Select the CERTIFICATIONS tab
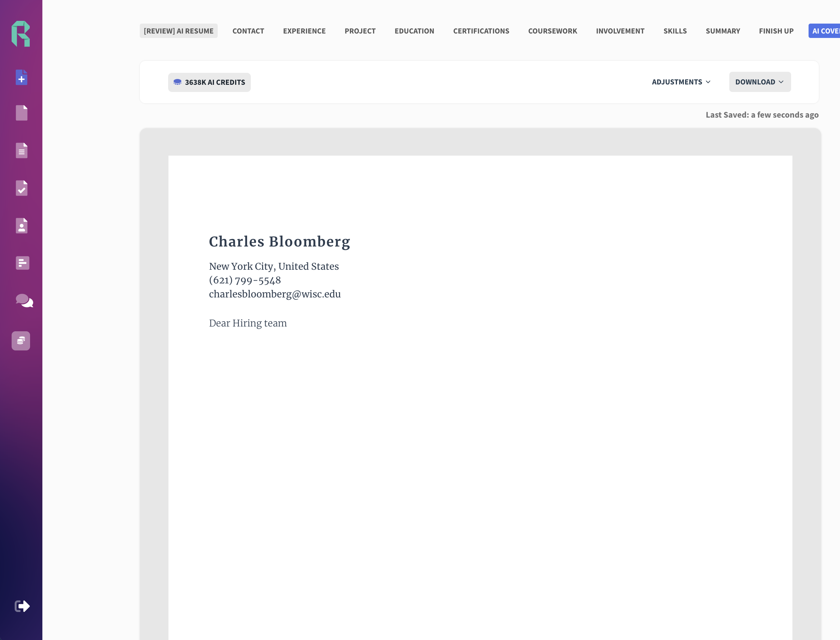The image size is (840, 640). tap(481, 30)
